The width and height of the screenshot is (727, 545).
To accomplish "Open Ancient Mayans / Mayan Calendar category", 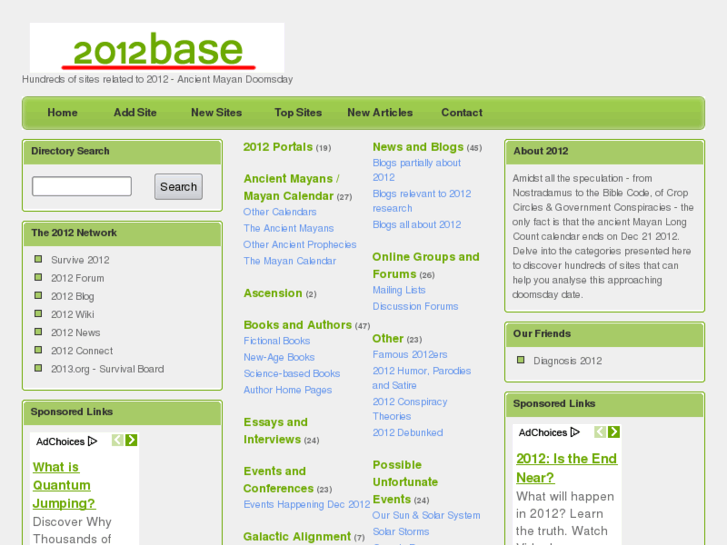I will pyautogui.click(x=291, y=187).
